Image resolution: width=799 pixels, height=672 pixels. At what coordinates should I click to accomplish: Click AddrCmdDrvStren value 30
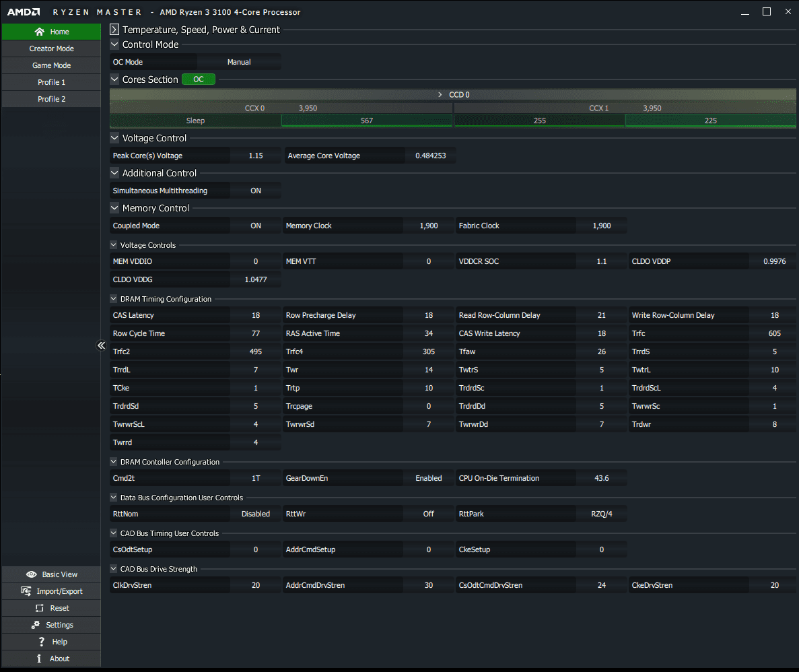[x=429, y=585]
